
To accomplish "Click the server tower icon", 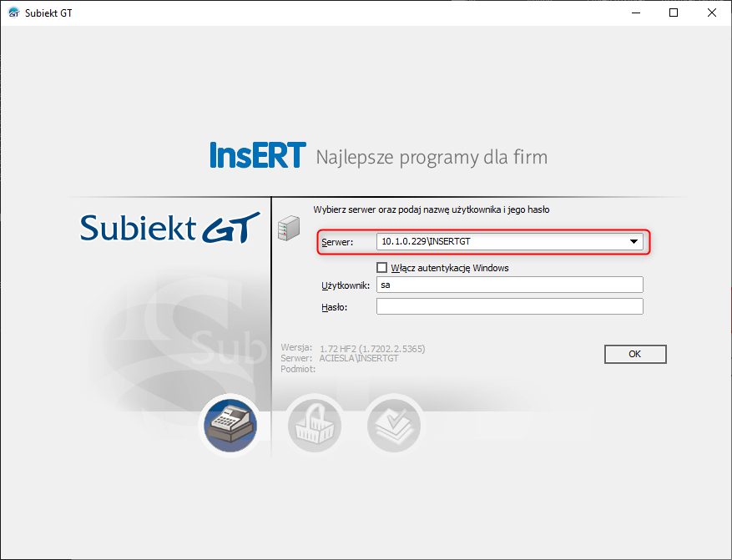I will 289,228.
